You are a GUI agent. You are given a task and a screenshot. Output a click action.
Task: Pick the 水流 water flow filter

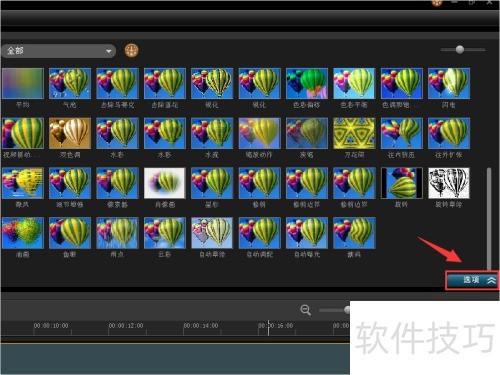[x=212, y=133]
